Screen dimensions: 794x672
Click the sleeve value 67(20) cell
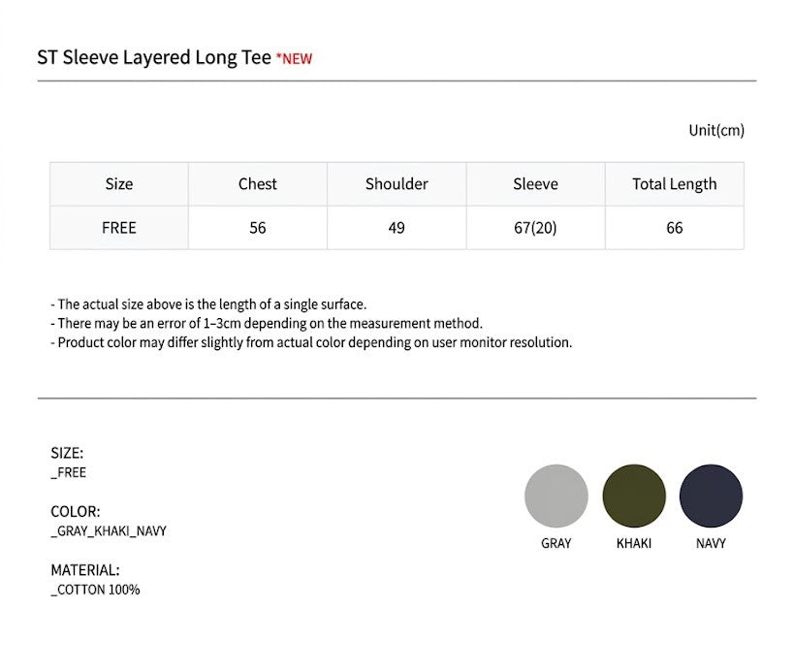(x=536, y=228)
